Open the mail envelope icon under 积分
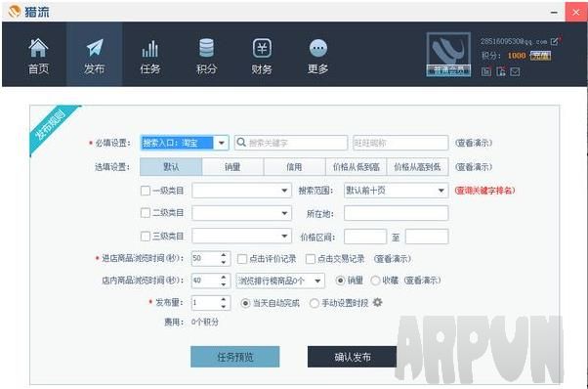This screenshot has width=588, height=389. (x=516, y=71)
